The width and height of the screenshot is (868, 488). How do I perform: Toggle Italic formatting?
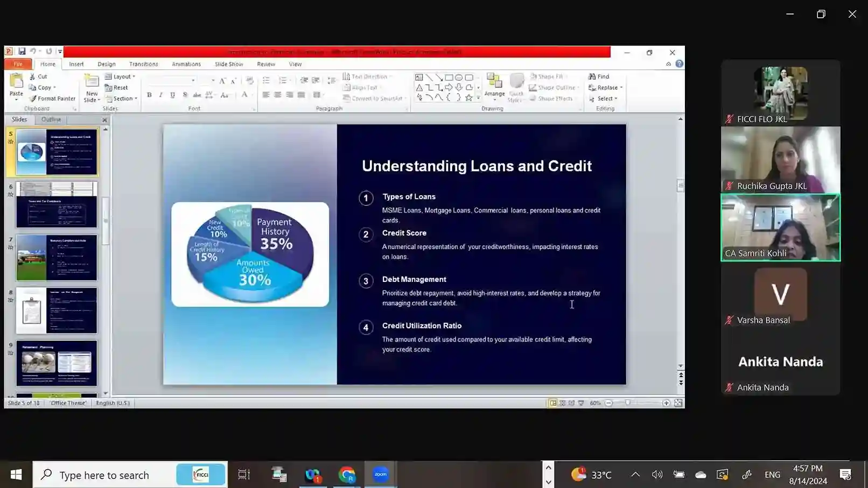pyautogui.click(x=160, y=95)
